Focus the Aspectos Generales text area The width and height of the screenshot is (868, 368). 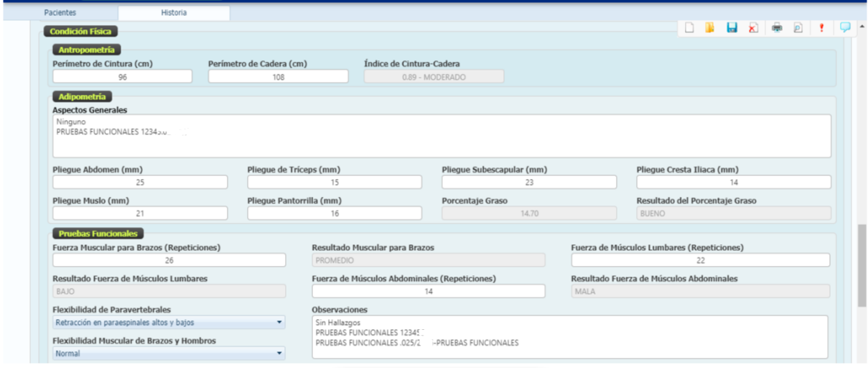pyautogui.click(x=442, y=136)
